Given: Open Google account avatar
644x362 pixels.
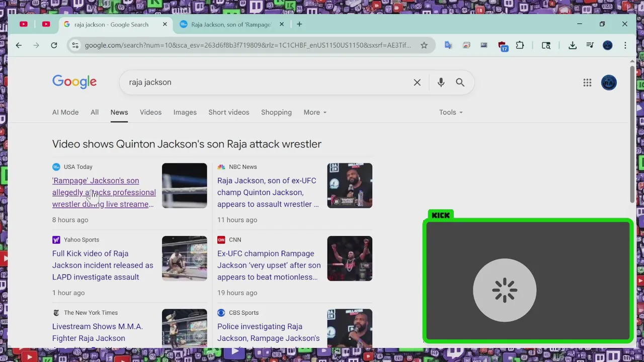Looking at the screenshot, I should (x=609, y=82).
